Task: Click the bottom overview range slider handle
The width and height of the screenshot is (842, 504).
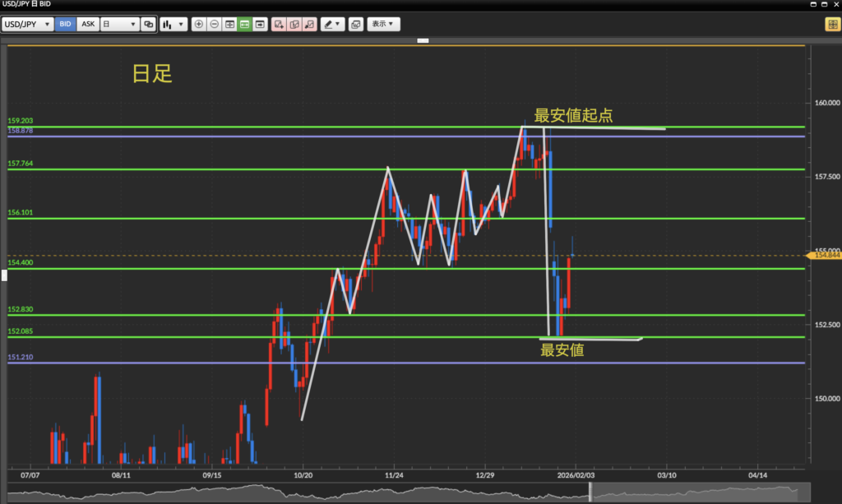Action: [x=590, y=492]
